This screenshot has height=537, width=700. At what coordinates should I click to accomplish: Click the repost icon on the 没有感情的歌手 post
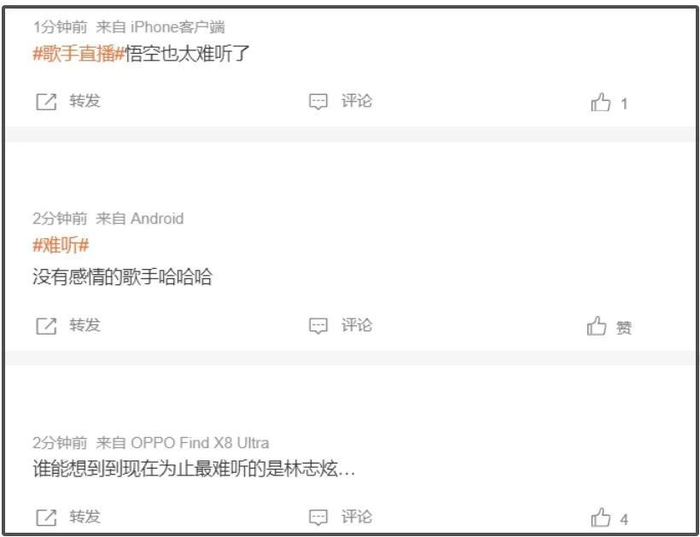click(46, 326)
